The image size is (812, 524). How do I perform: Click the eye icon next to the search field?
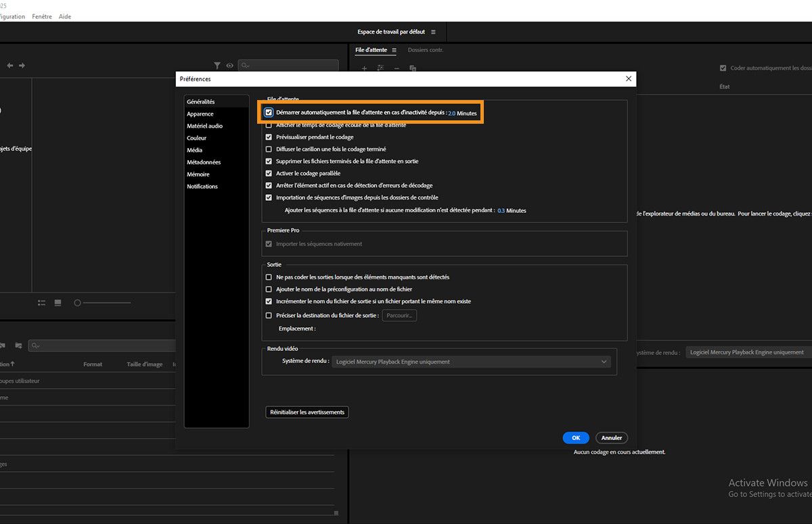click(x=229, y=66)
